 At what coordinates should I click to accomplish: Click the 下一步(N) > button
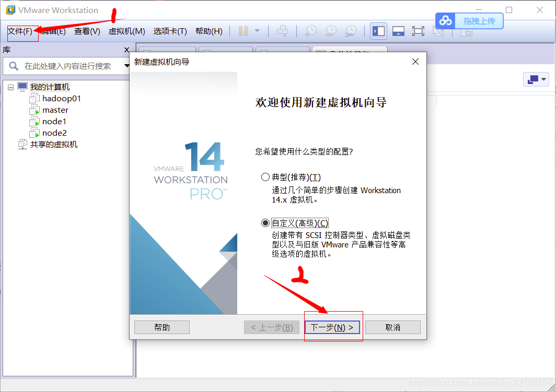pos(332,327)
